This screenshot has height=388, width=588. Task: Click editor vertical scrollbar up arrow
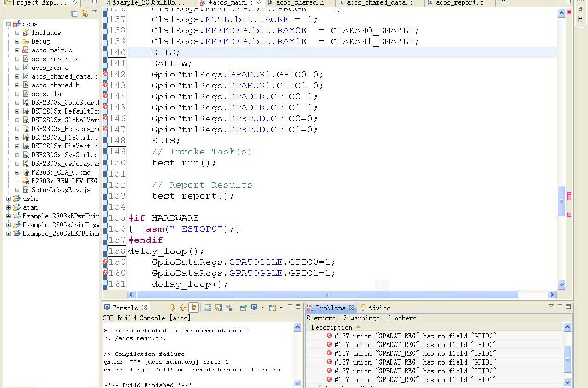click(x=561, y=13)
